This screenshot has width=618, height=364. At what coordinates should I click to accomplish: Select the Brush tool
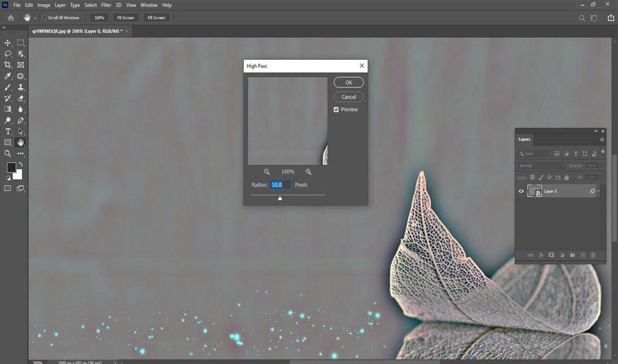7,87
